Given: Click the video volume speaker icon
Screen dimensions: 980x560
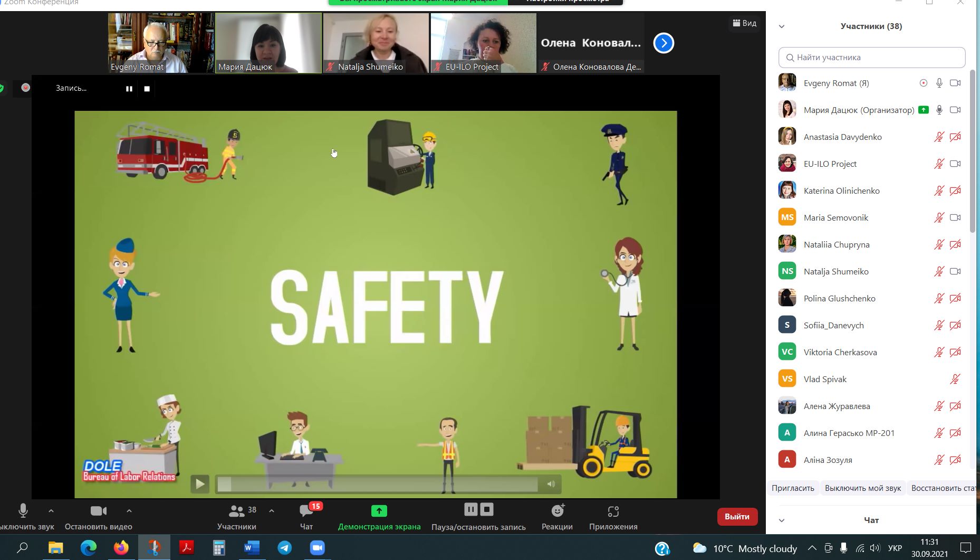Looking at the screenshot, I should click(x=551, y=483).
